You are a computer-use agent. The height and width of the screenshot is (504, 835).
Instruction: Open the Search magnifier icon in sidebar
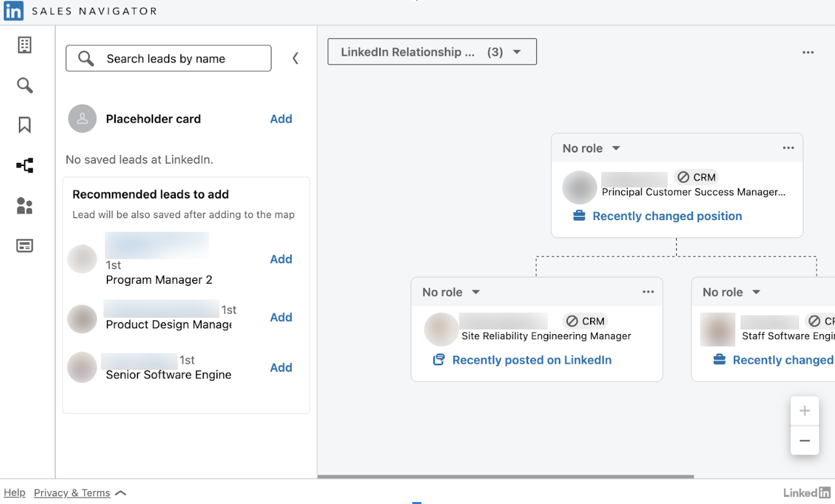pyautogui.click(x=25, y=85)
